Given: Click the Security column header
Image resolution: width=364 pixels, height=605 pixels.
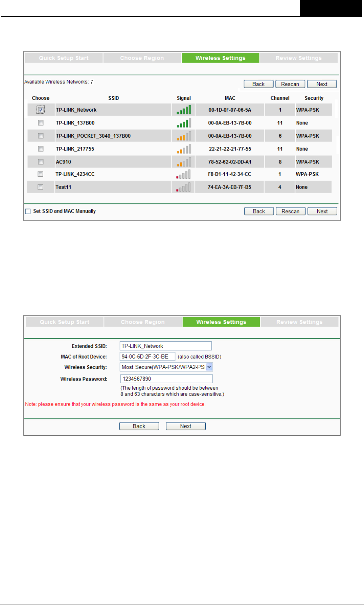Looking at the screenshot, I should tap(314, 98).
